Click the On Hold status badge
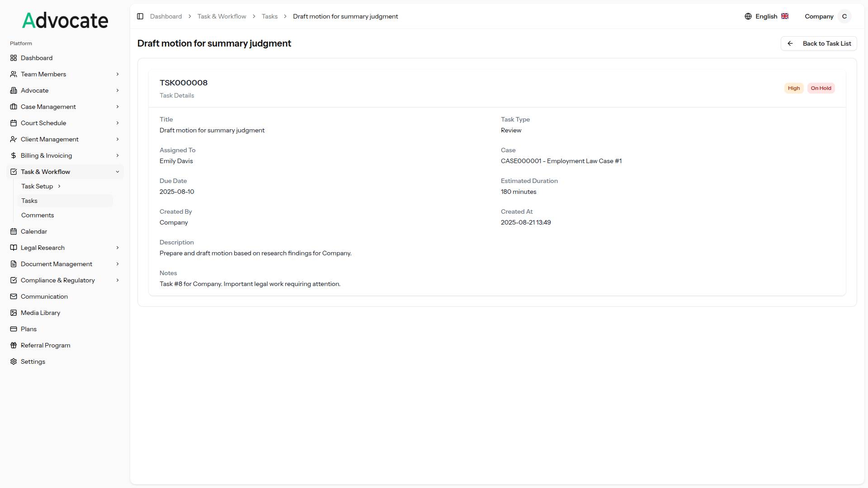Image resolution: width=868 pixels, height=488 pixels. pyautogui.click(x=821, y=88)
